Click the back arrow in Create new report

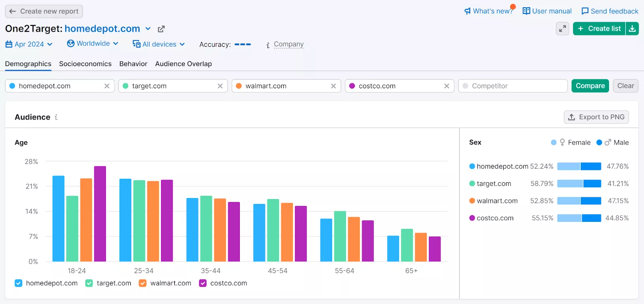click(x=12, y=11)
